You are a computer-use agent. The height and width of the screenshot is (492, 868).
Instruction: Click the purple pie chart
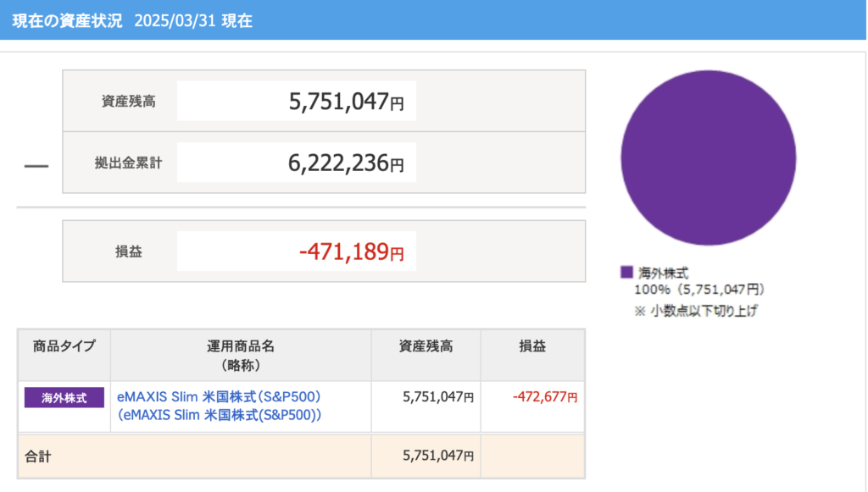tap(708, 158)
